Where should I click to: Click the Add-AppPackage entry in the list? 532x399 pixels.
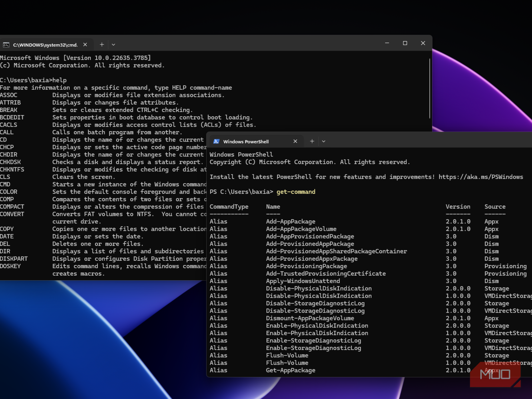click(x=290, y=221)
